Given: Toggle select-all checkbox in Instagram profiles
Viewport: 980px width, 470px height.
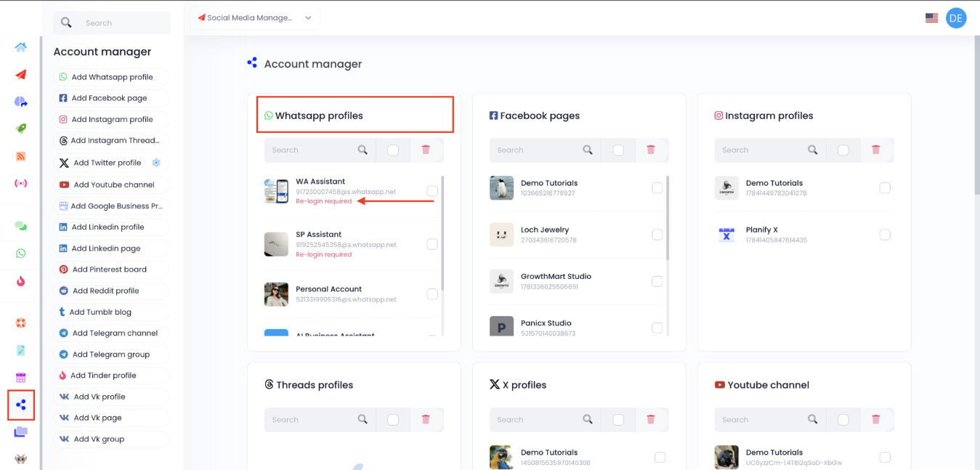Looking at the screenshot, I should 843,150.
